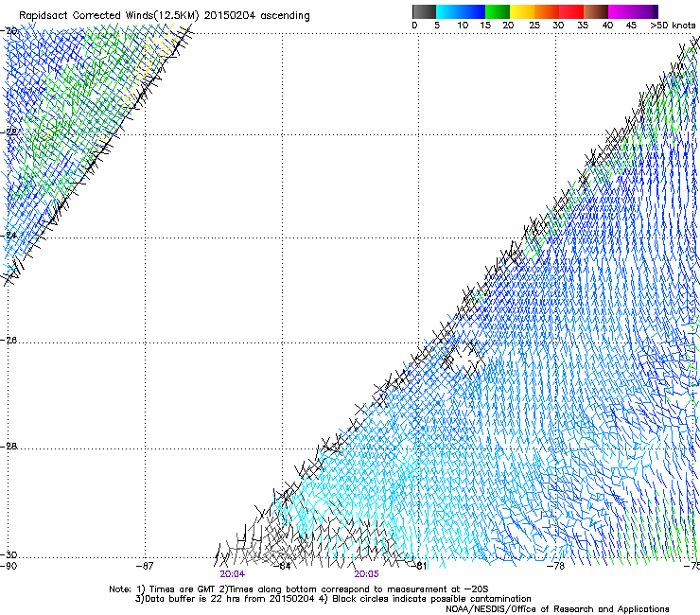Click the purple 20:05 time marker
Viewport: 700px width, 615px height.
pos(366,574)
